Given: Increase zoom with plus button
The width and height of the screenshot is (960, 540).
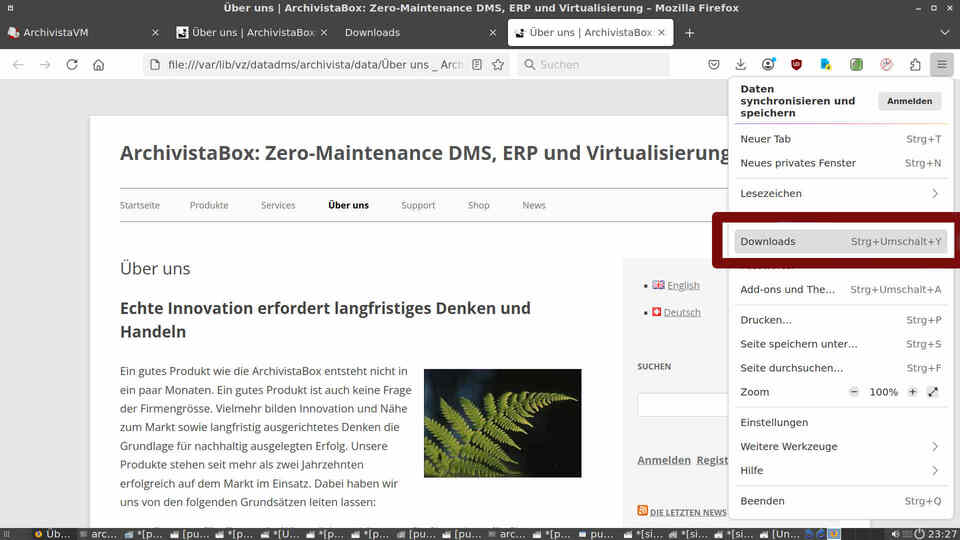Looking at the screenshot, I should (x=912, y=392).
